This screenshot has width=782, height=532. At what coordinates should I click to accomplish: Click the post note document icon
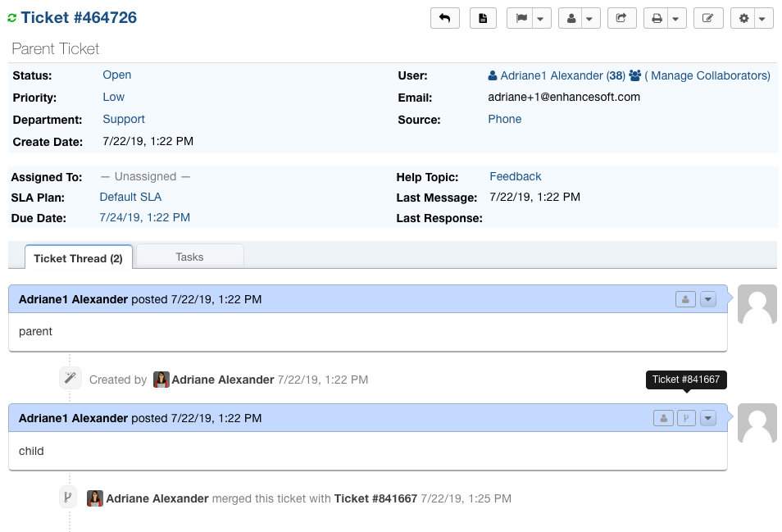point(483,18)
